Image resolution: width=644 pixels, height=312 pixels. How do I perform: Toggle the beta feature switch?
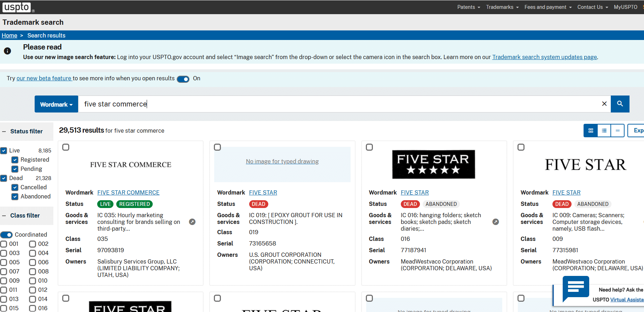point(183,79)
